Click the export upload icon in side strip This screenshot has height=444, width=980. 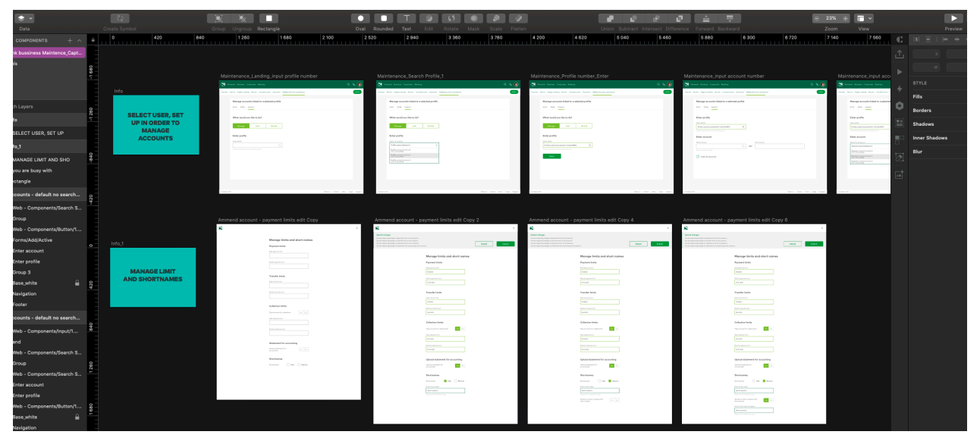pos(900,55)
